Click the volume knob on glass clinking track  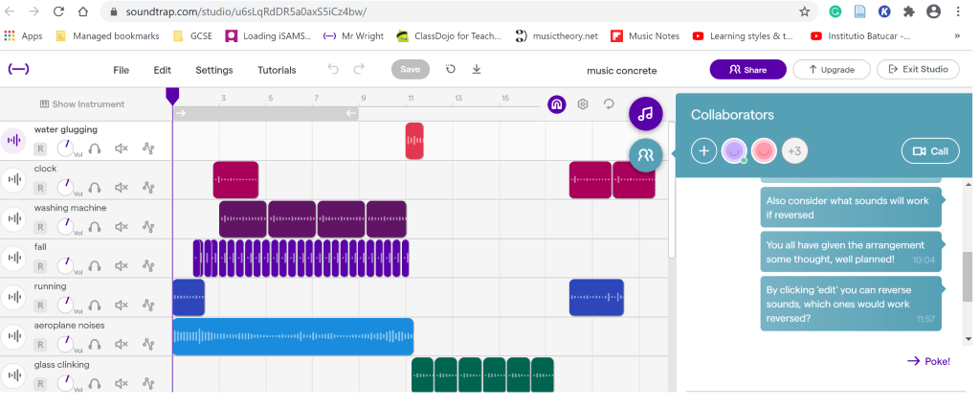(x=66, y=383)
